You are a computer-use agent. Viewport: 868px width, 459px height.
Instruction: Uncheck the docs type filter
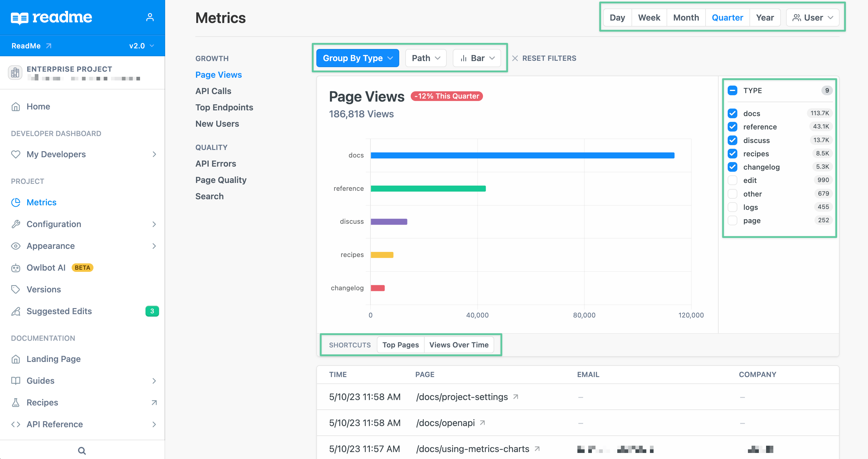pyautogui.click(x=733, y=113)
